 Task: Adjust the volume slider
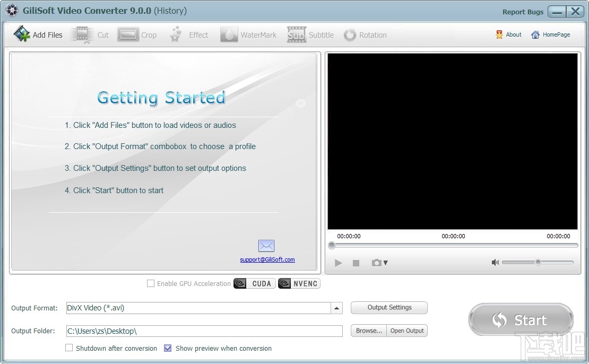coord(538,262)
